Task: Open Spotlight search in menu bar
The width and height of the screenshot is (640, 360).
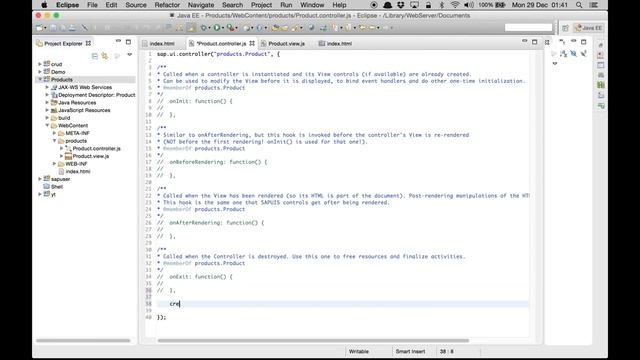Action: [x=579, y=5]
